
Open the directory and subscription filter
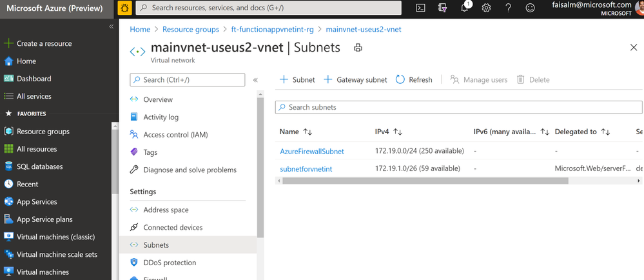[x=442, y=8]
